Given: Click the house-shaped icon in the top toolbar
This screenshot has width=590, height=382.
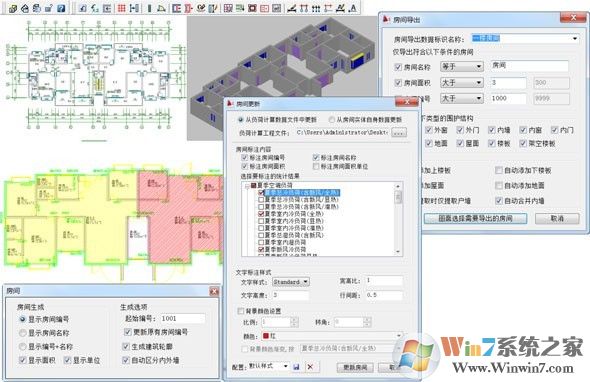Looking at the screenshot, I should (25, 8).
